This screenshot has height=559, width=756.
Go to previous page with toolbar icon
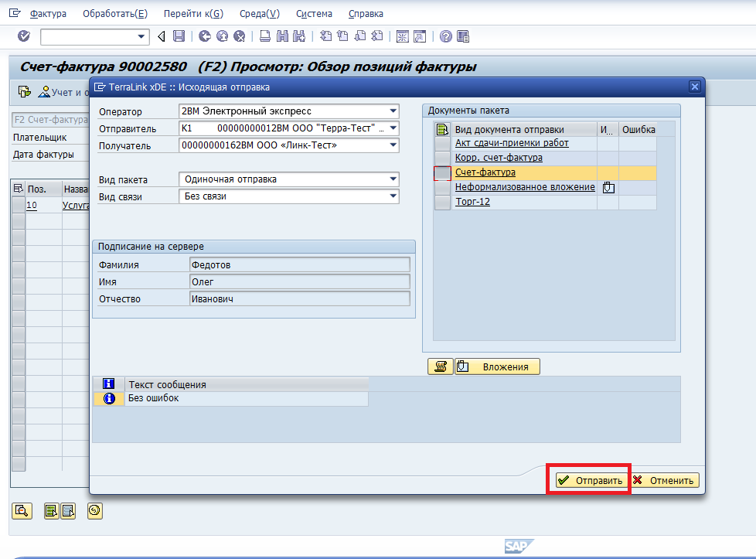pos(342,36)
